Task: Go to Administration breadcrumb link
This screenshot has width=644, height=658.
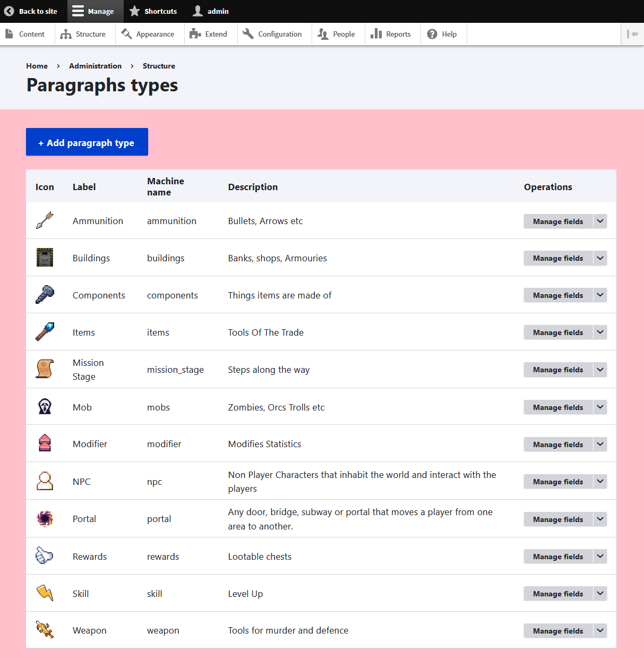Action: point(95,66)
